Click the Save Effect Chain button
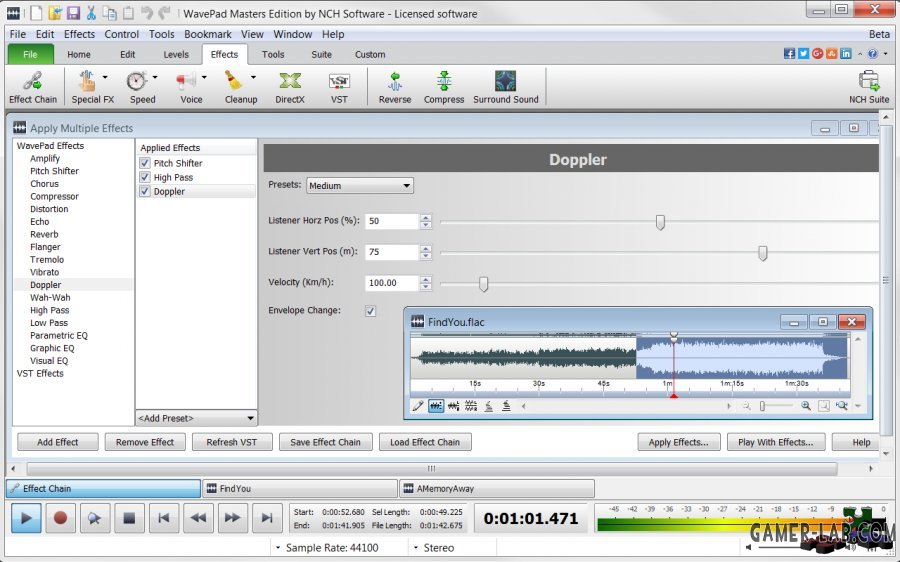Image resolution: width=900 pixels, height=562 pixels. point(325,442)
